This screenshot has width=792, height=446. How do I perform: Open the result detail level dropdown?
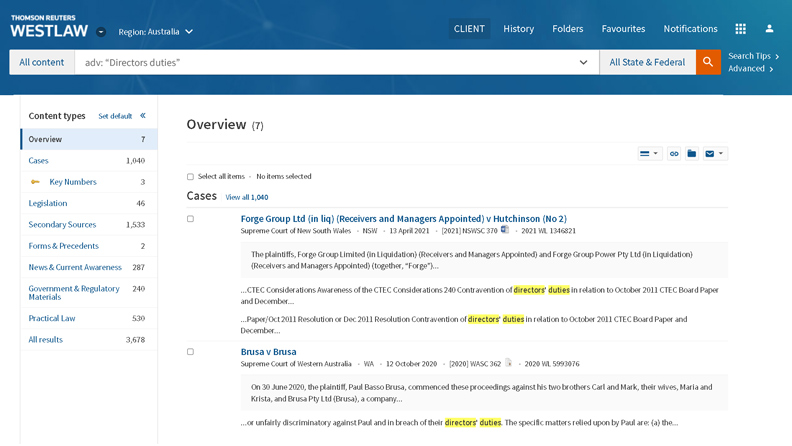[649, 154]
